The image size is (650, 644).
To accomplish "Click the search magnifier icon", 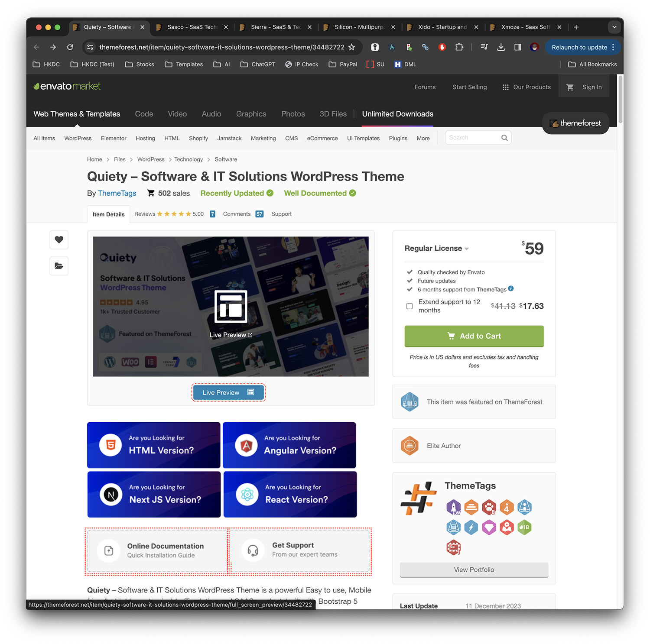I will [x=504, y=138].
